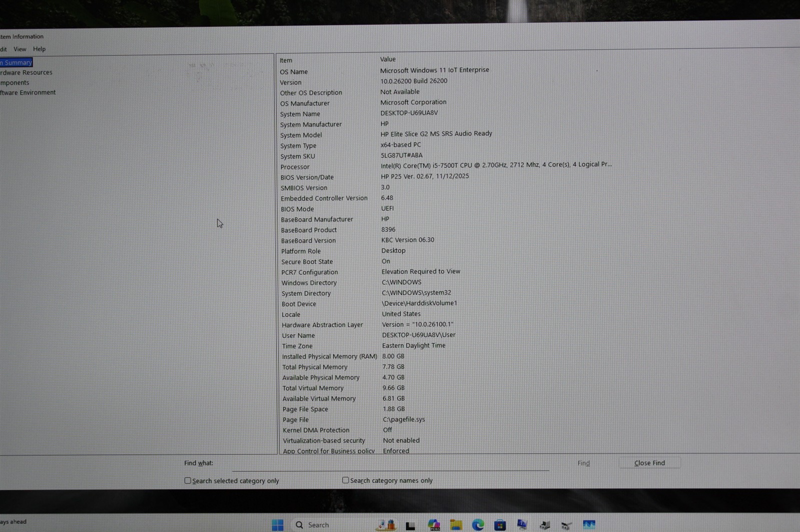
Task: Select Windows Directory row label
Action: click(309, 283)
